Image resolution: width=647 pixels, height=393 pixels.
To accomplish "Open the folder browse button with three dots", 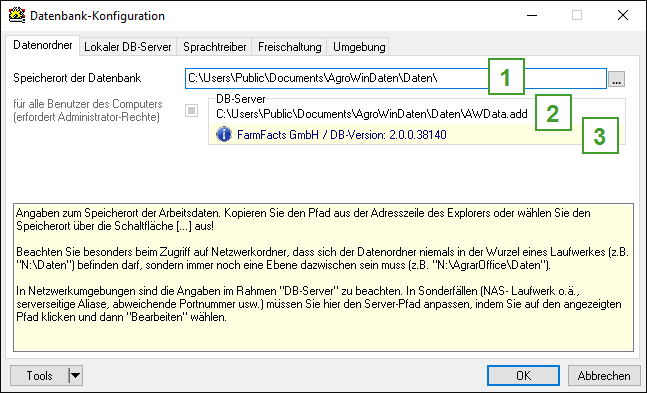I will pyautogui.click(x=616, y=78).
